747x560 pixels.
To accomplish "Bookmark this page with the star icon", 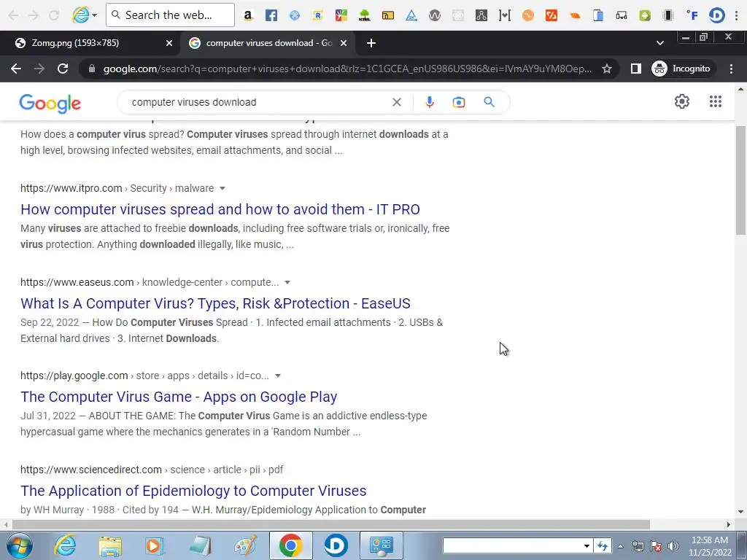I will [606, 69].
